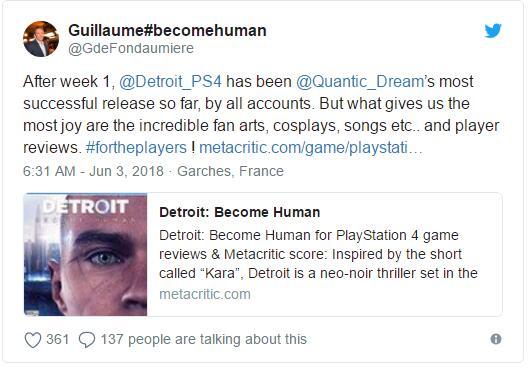Screen dimensions: 528x368
Task: Click the 361 likes count
Action: pos(58,339)
